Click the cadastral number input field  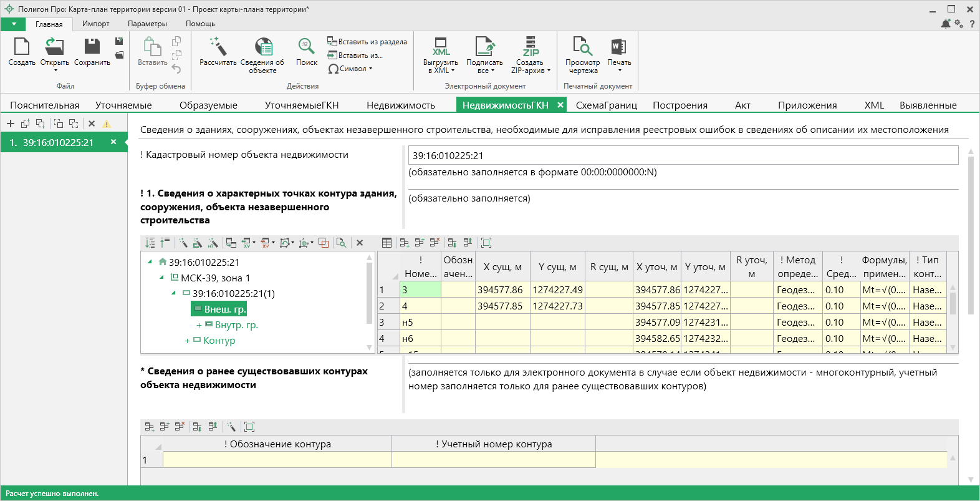coord(683,155)
